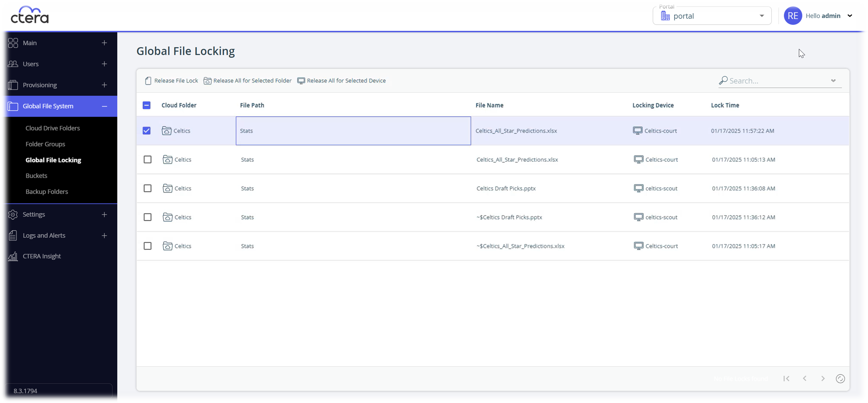Click the Users people icon in sidebar
This screenshot has width=868, height=403.
click(x=13, y=64)
